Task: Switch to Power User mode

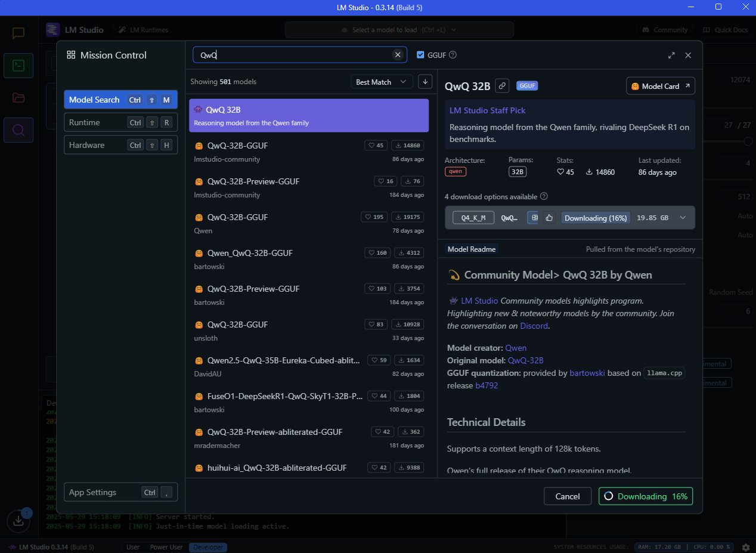Action: pyautogui.click(x=166, y=547)
